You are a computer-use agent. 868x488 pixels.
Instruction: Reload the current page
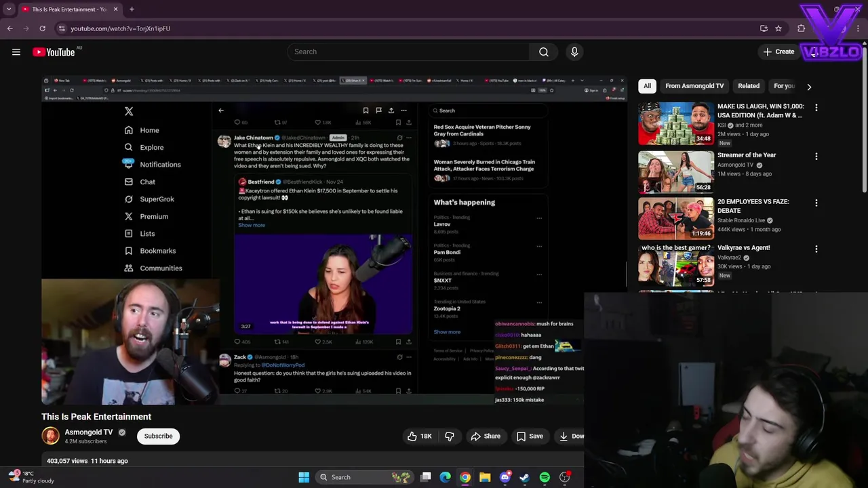(42, 28)
